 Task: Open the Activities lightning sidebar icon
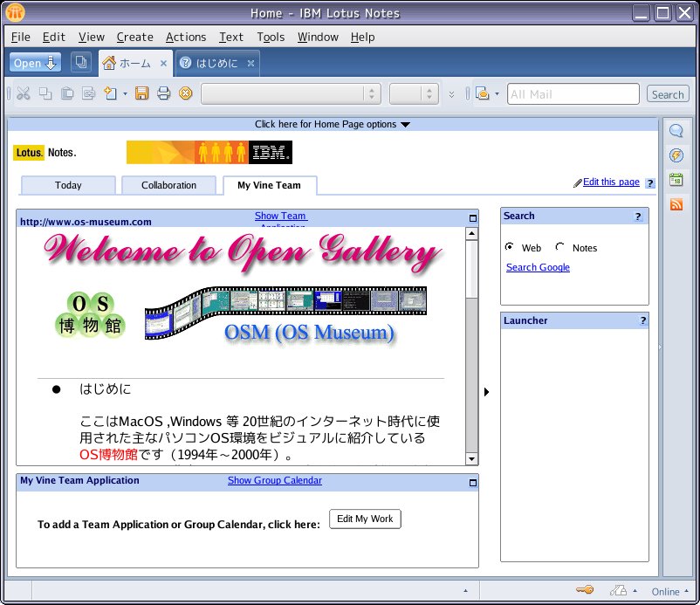[x=676, y=155]
